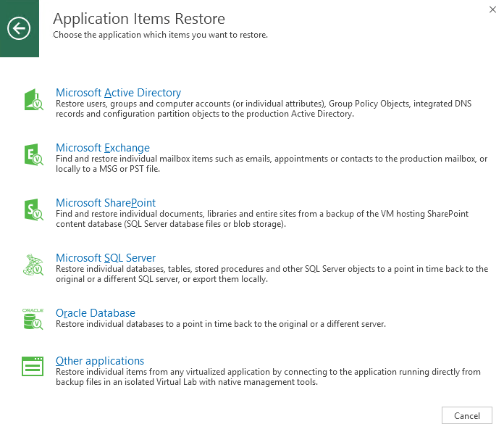Viewport: 504px width, 432px height.
Task: Click the back arrow icon
Action: point(19,28)
